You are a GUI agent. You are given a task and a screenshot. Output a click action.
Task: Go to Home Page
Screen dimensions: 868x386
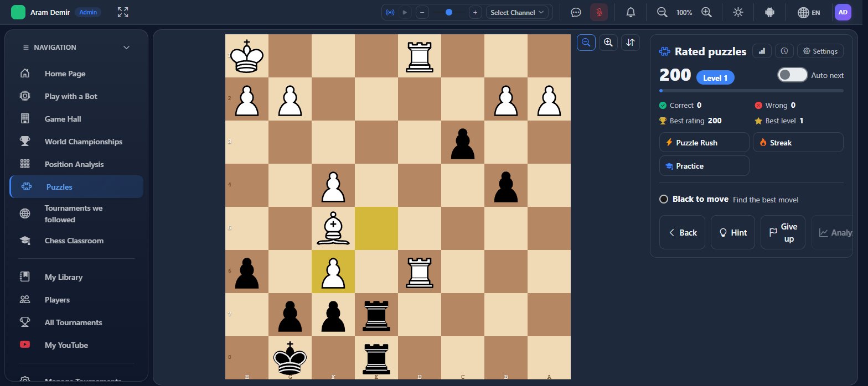point(76,74)
